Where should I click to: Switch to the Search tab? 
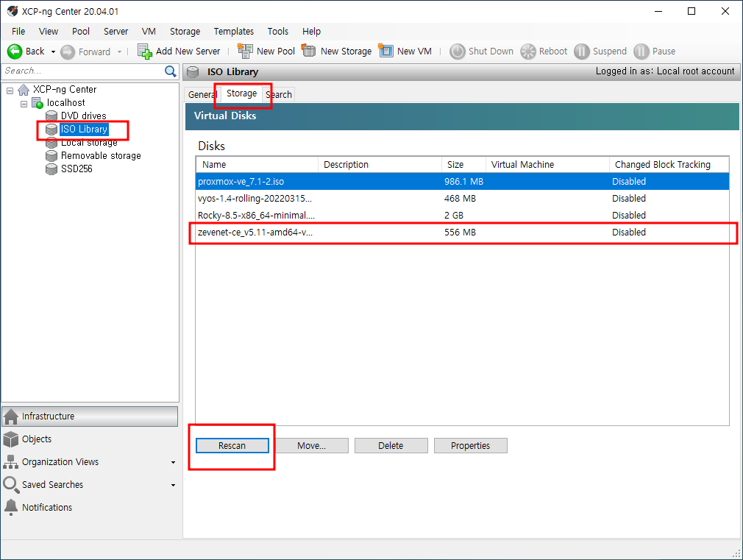pos(279,95)
